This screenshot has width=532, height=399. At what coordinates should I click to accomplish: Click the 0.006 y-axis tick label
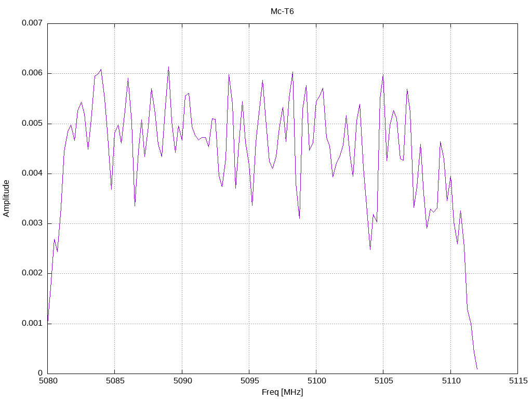[x=32, y=73]
